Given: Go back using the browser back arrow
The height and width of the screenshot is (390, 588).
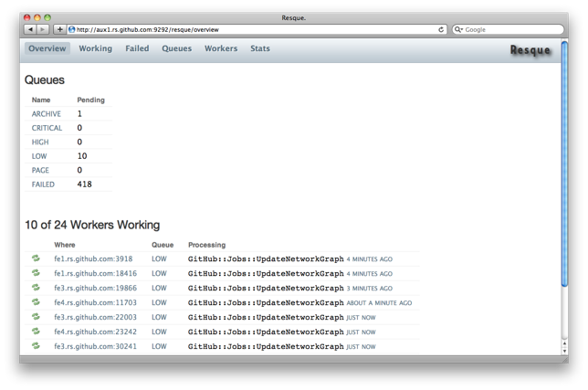Looking at the screenshot, I should (x=30, y=29).
